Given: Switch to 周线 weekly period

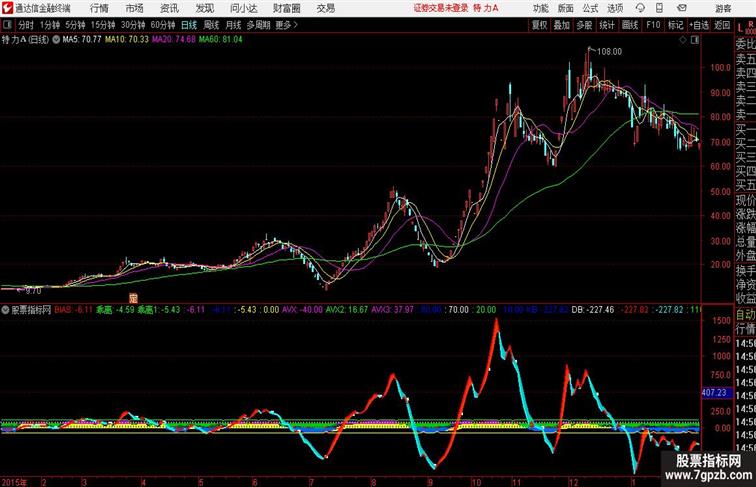Looking at the screenshot, I should coord(211,25).
